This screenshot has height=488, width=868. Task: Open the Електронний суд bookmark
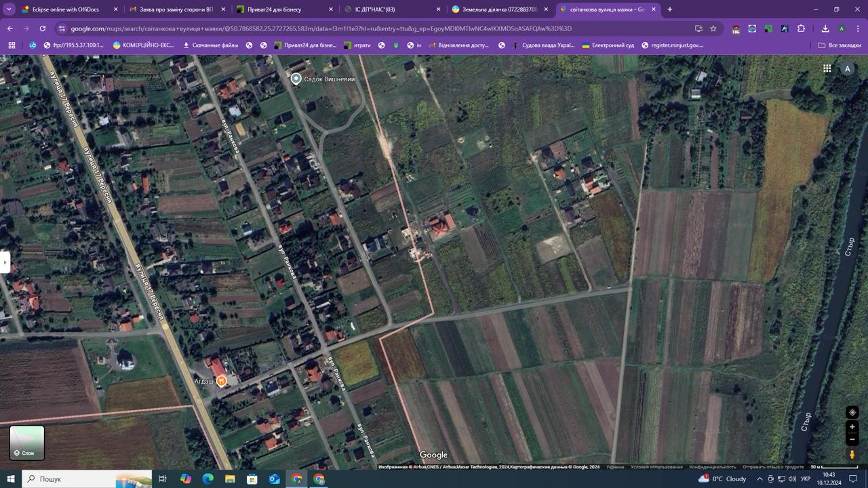pyautogui.click(x=608, y=45)
